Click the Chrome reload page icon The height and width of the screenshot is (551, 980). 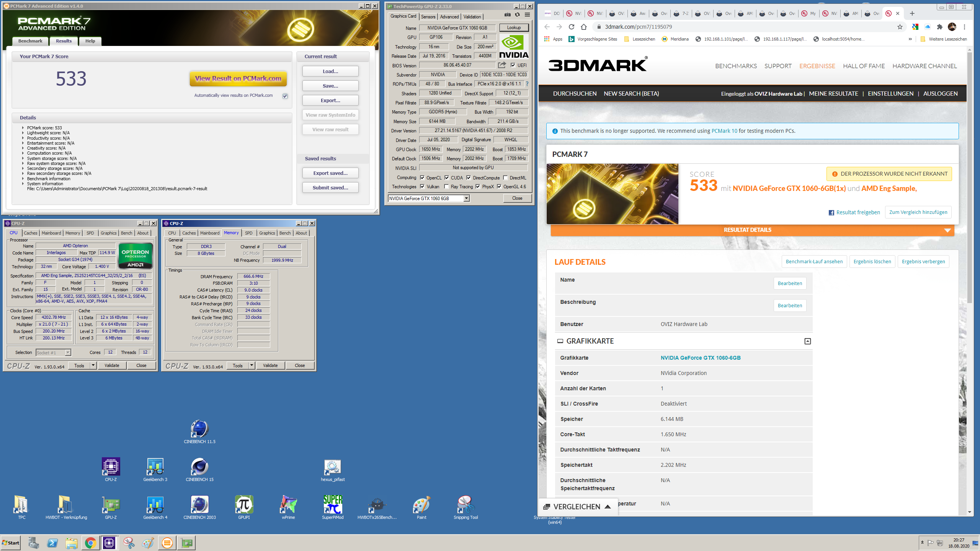click(571, 27)
